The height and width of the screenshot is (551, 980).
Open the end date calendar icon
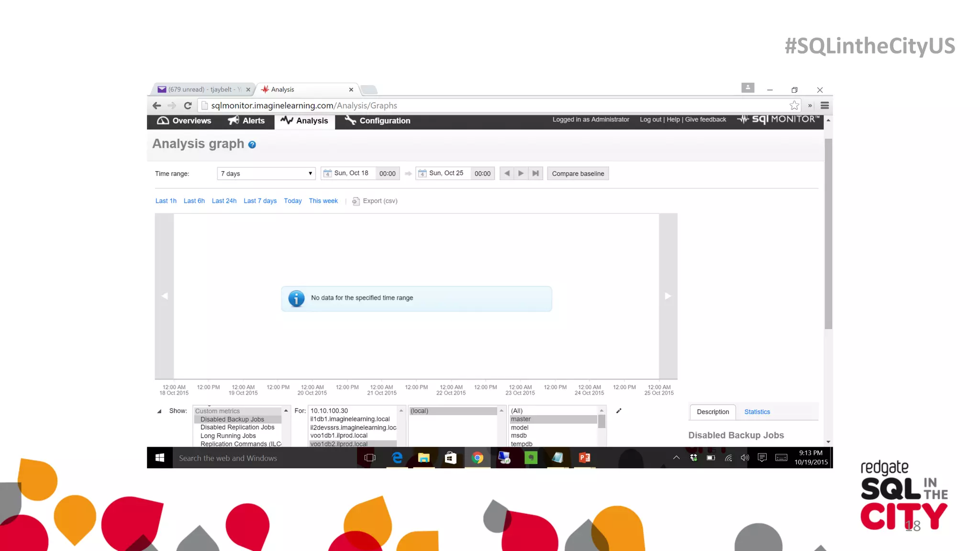[x=422, y=173]
